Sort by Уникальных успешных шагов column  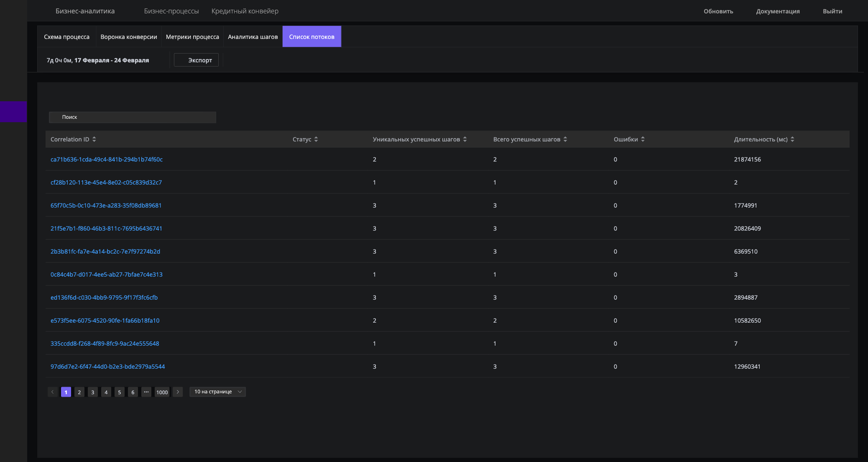465,139
